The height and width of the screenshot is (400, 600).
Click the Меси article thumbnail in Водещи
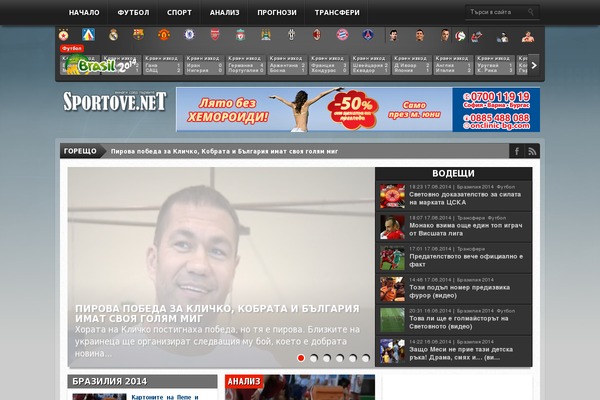point(392,351)
